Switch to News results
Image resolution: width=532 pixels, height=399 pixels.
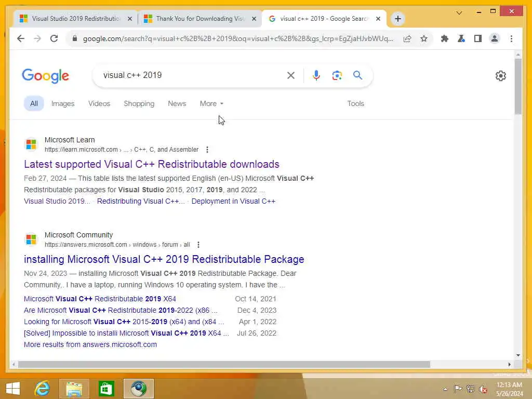pyautogui.click(x=177, y=103)
